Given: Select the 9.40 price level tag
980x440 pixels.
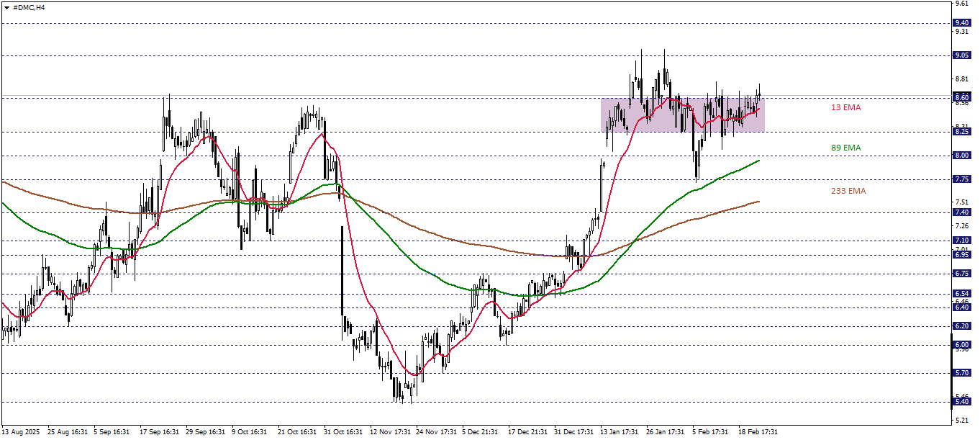Looking at the screenshot, I should [961, 23].
